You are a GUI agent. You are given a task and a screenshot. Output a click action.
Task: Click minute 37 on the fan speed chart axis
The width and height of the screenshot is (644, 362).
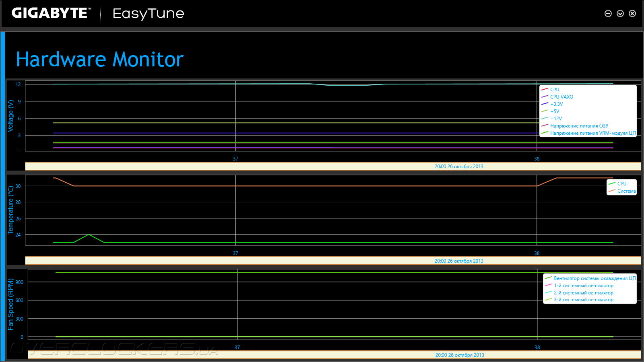237,348
